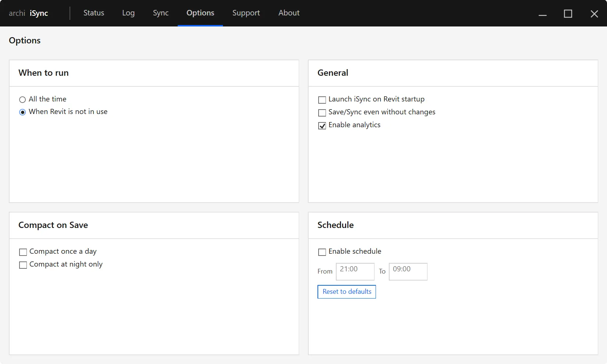Click the minimize window button
Viewport: 607px width, 364px height.
[x=542, y=14]
